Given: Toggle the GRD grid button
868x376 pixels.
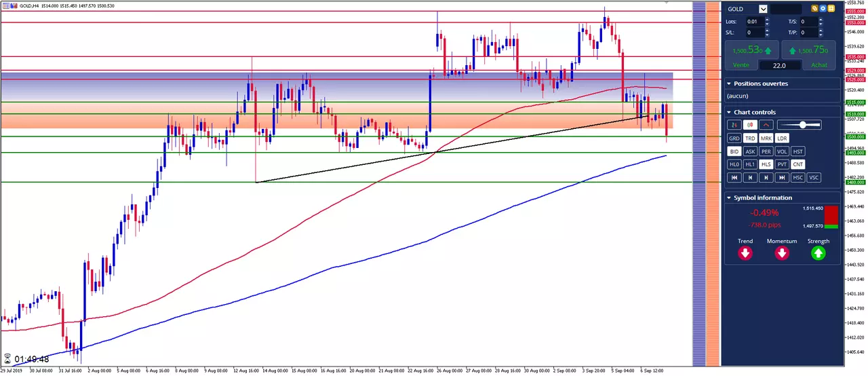Looking at the screenshot, I should 734,138.
